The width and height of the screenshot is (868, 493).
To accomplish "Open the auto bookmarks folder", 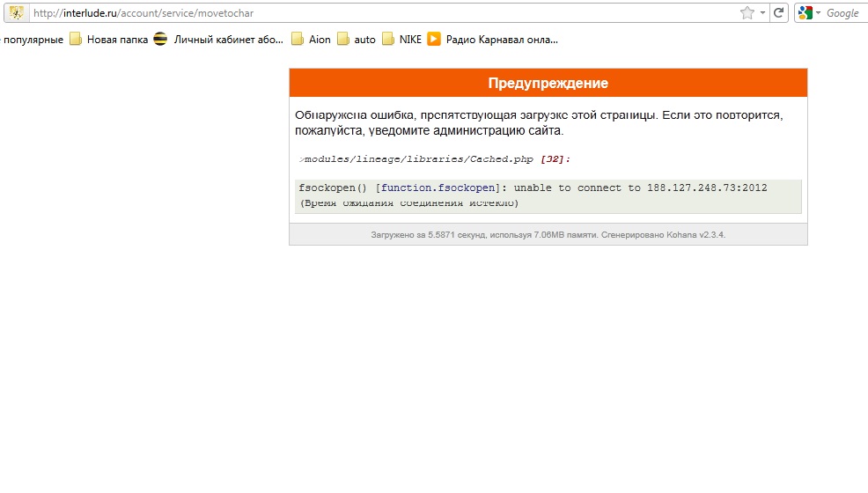I will click(x=357, y=40).
